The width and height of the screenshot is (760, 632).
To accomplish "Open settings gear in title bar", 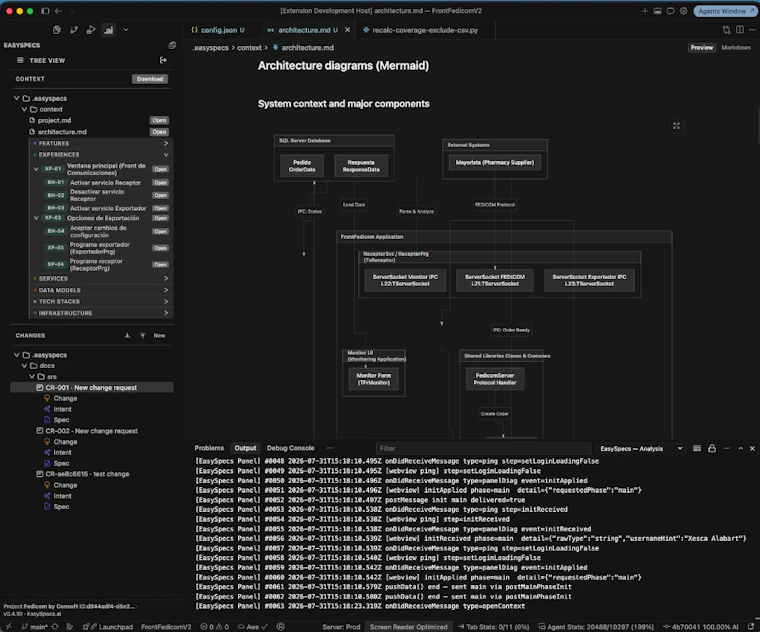I will tap(683, 11).
